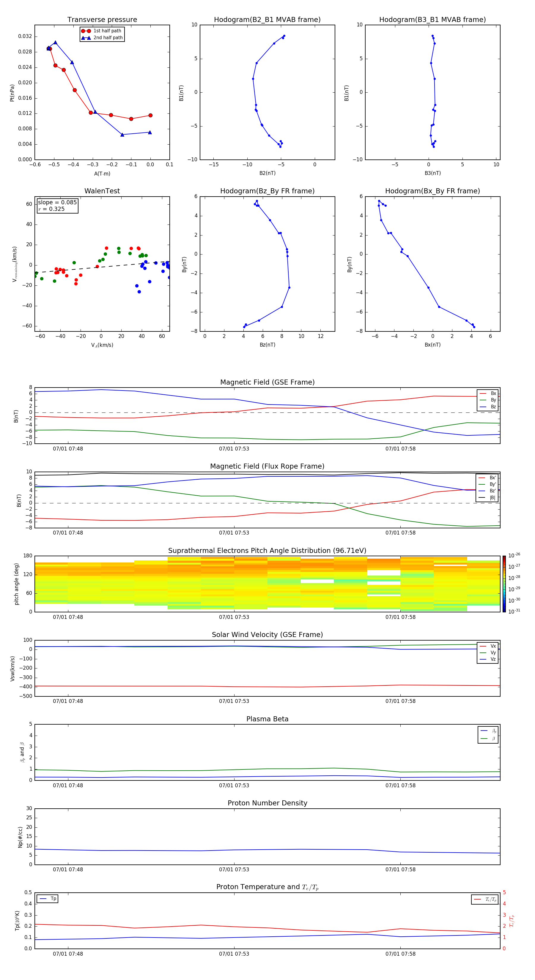Click the 'Proton Number Density' title
The height and width of the screenshot is (980, 535).
click(267, 803)
